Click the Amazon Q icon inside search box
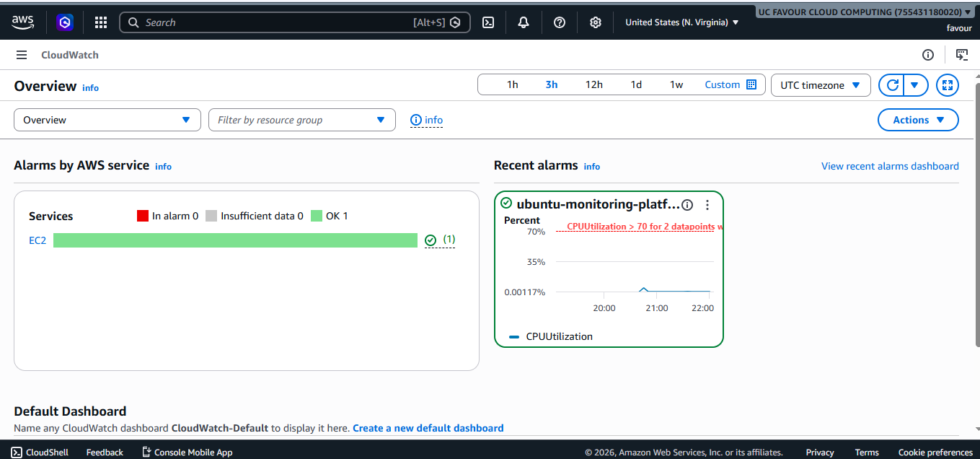This screenshot has width=980, height=459. (x=455, y=22)
